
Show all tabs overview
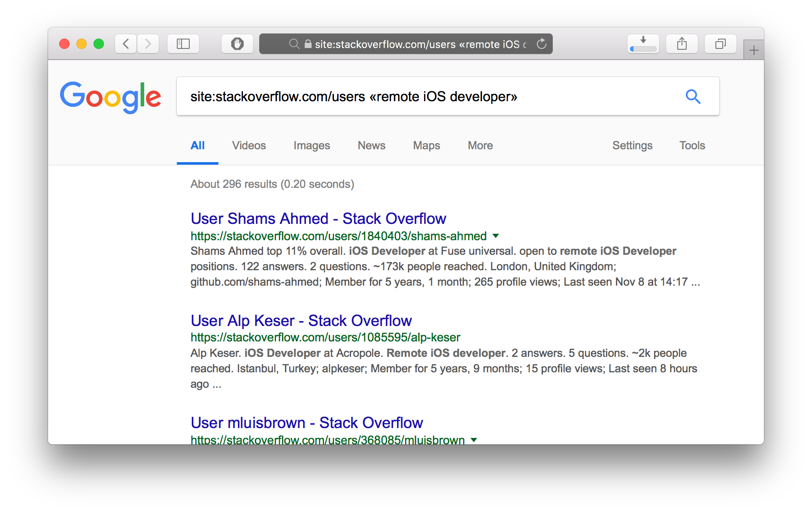coord(721,44)
